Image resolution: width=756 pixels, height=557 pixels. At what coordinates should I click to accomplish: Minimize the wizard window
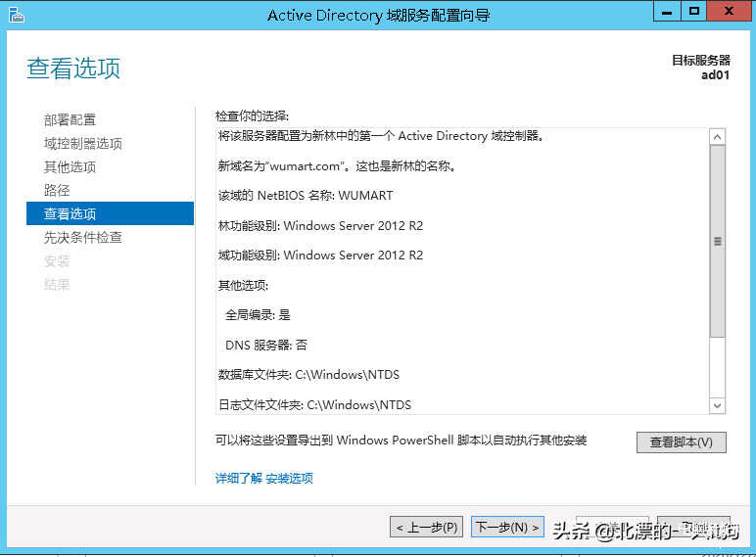[x=667, y=12]
